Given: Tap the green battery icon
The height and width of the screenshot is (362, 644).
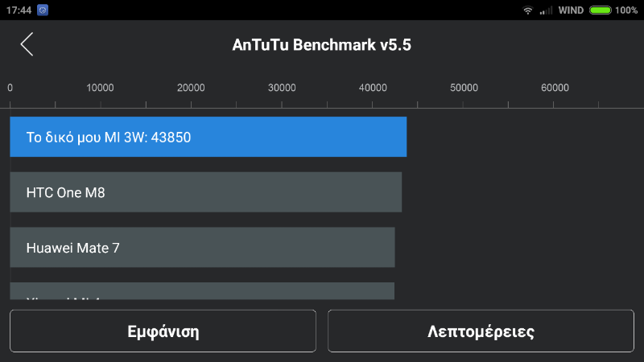Looking at the screenshot, I should pyautogui.click(x=600, y=10).
